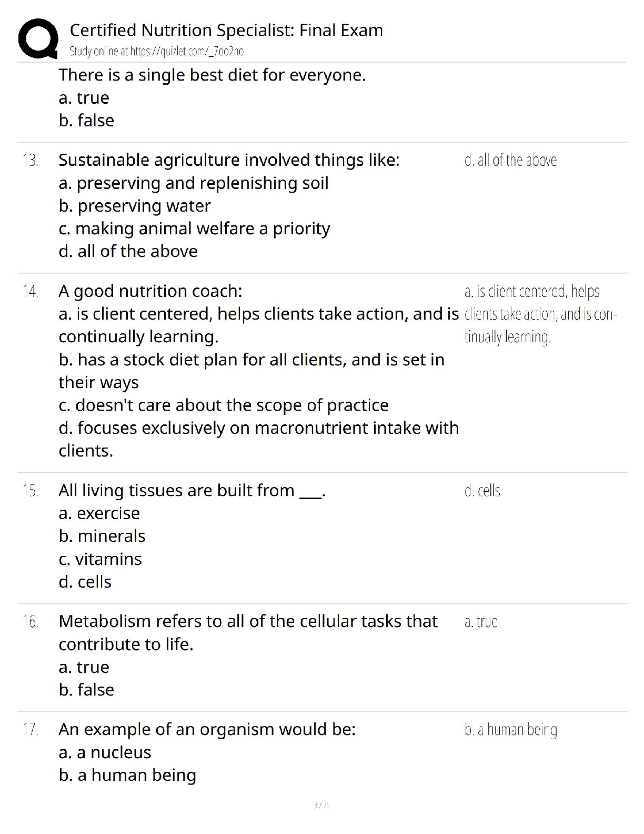Click the right-column answer 'b. a human being'

(x=510, y=730)
